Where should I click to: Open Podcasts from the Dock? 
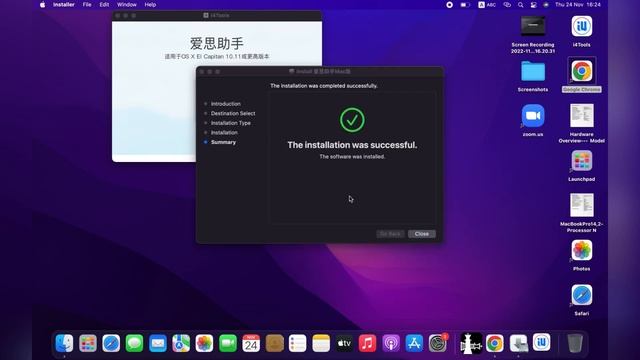tap(391, 343)
